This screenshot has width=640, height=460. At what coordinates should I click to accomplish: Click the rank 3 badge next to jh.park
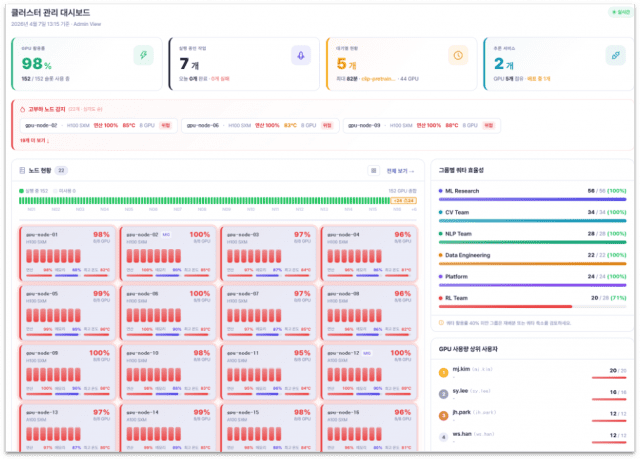443,416
